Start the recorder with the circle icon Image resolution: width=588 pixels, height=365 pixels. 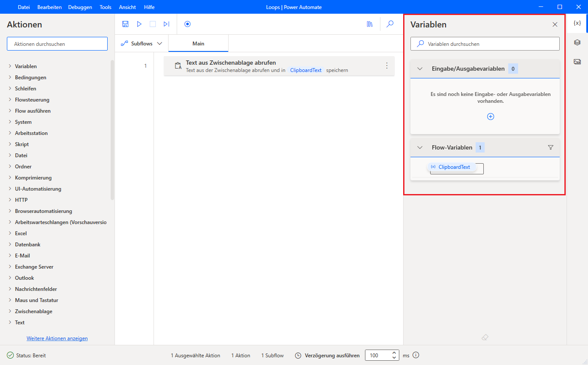tap(187, 24)
